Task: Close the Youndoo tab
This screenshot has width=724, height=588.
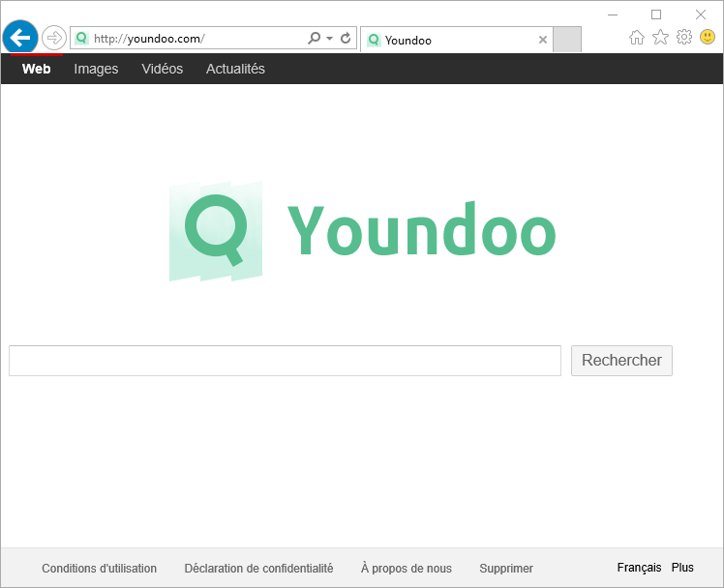Action: click(x=543, y=40)
